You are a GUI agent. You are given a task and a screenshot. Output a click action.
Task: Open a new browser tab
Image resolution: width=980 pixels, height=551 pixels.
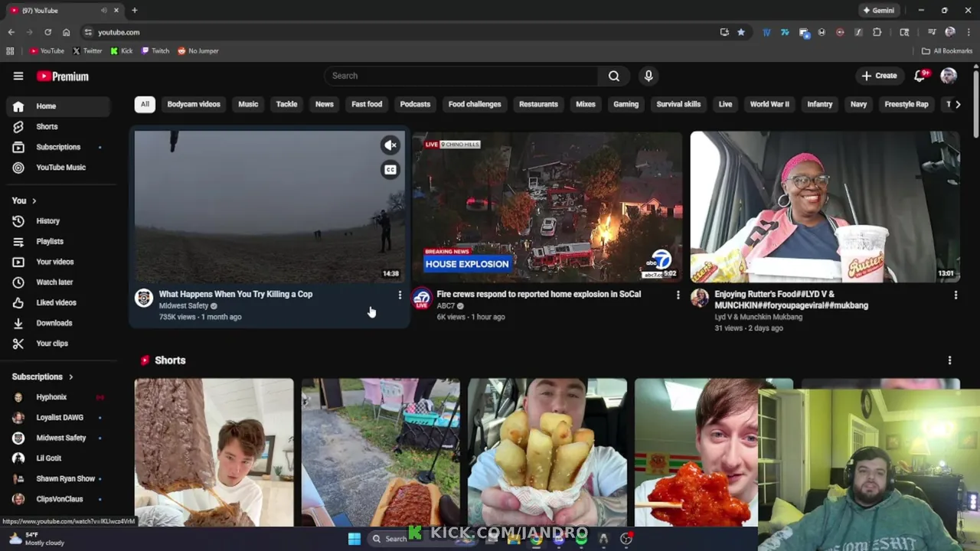click(135, 11)
